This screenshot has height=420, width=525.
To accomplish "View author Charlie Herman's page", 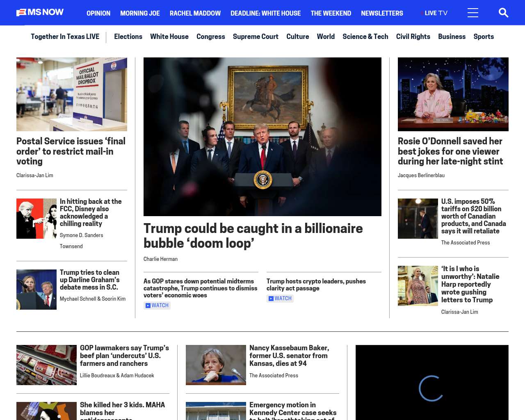I will click(x=160, y=259).
